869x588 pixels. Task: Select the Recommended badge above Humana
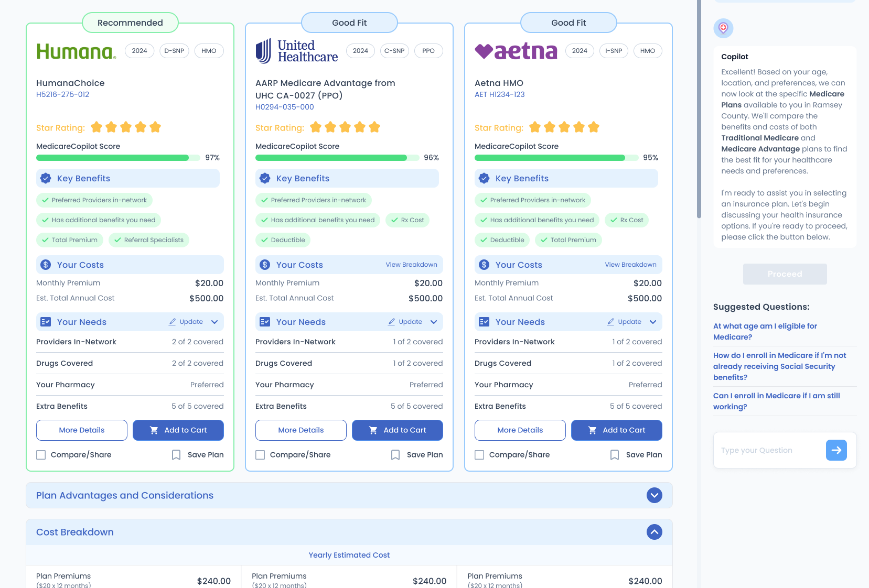[130, 23]
